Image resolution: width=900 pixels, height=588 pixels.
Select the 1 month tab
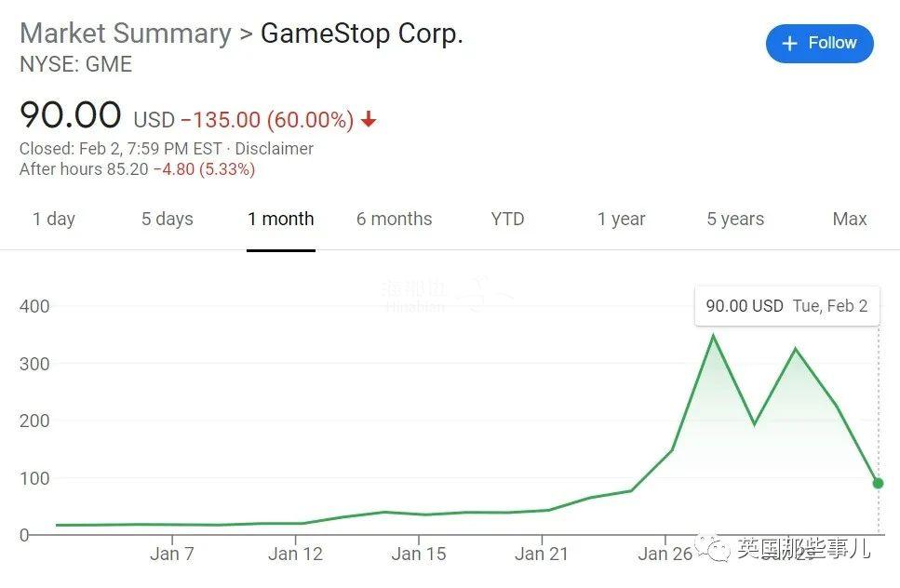[281, 219]
